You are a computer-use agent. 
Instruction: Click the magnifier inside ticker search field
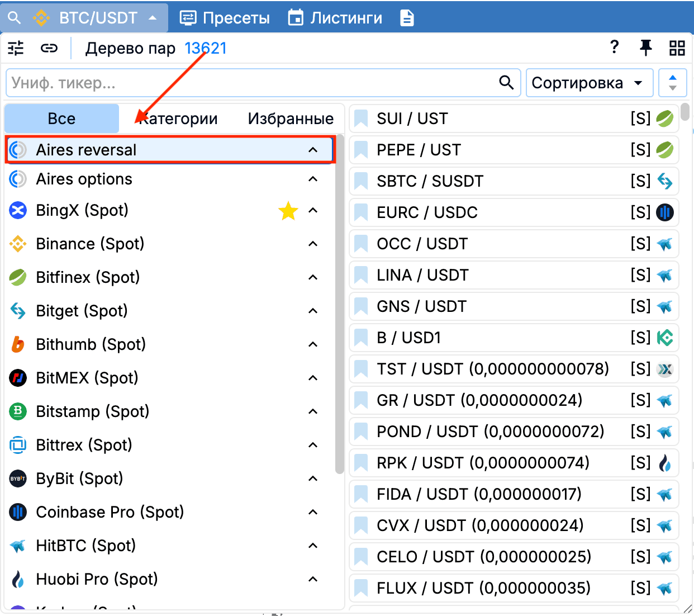(x=506, y=83)
